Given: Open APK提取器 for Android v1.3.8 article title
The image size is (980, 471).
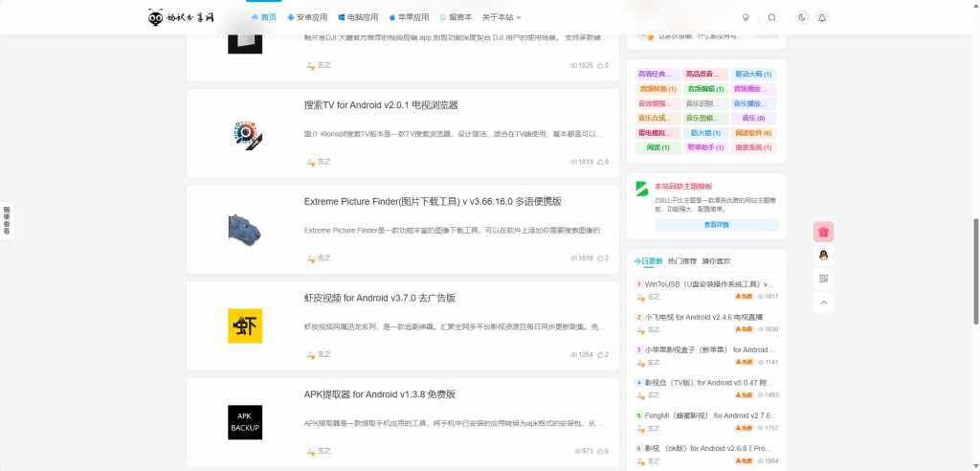Looking at the screenshot, I should (380, 394).
